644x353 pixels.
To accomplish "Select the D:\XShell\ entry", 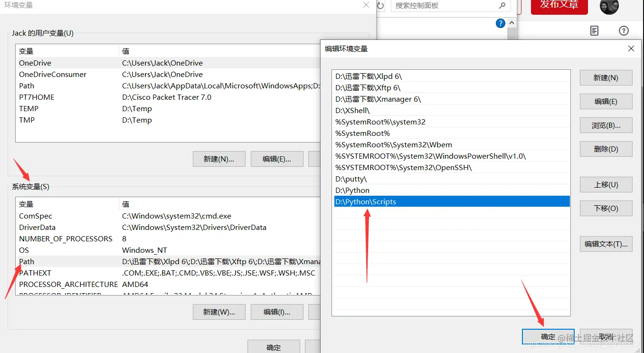I will (452, 110).
